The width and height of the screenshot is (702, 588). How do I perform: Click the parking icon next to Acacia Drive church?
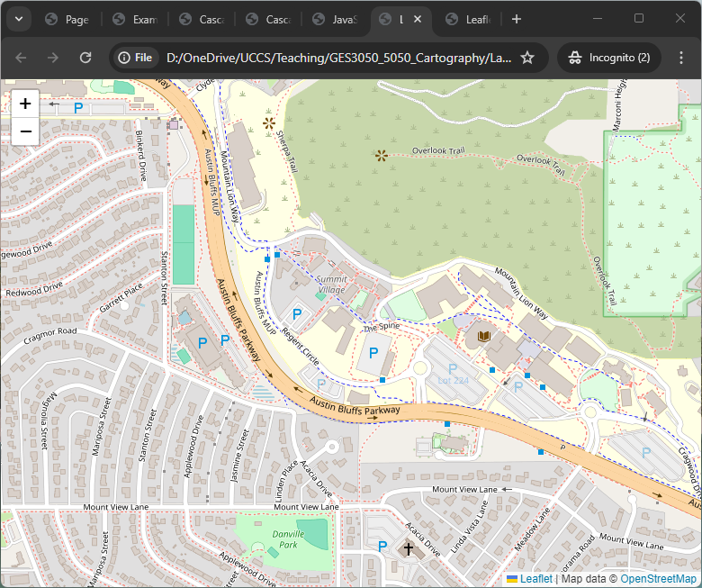(382, 547)
